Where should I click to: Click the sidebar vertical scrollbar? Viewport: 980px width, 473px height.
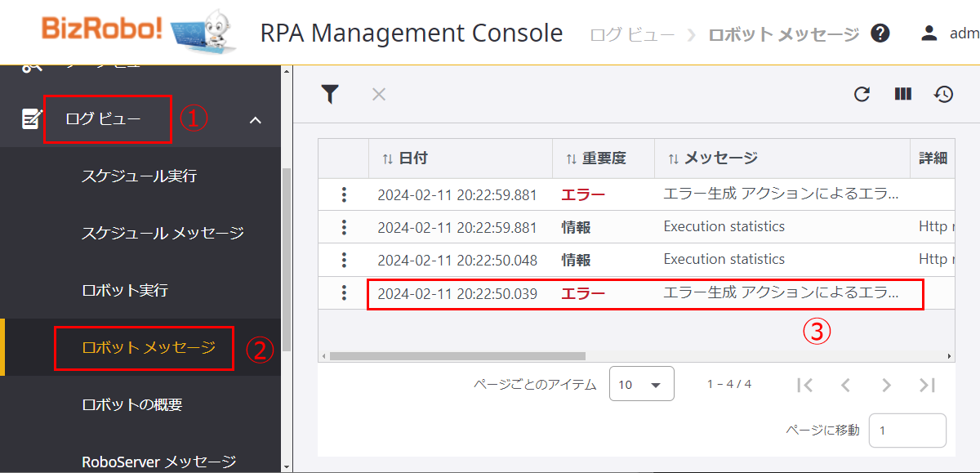click(286, 261)
